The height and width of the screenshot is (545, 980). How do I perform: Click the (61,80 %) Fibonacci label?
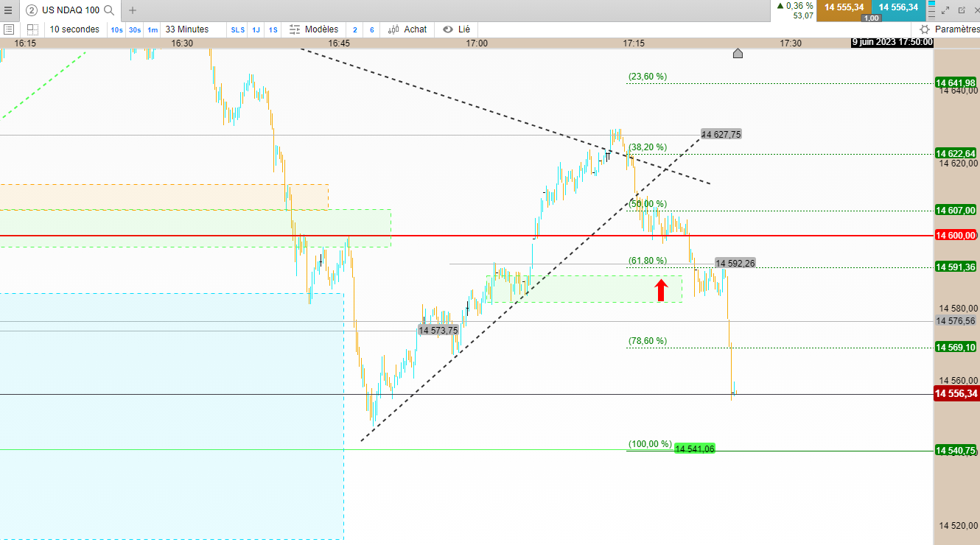648,260
